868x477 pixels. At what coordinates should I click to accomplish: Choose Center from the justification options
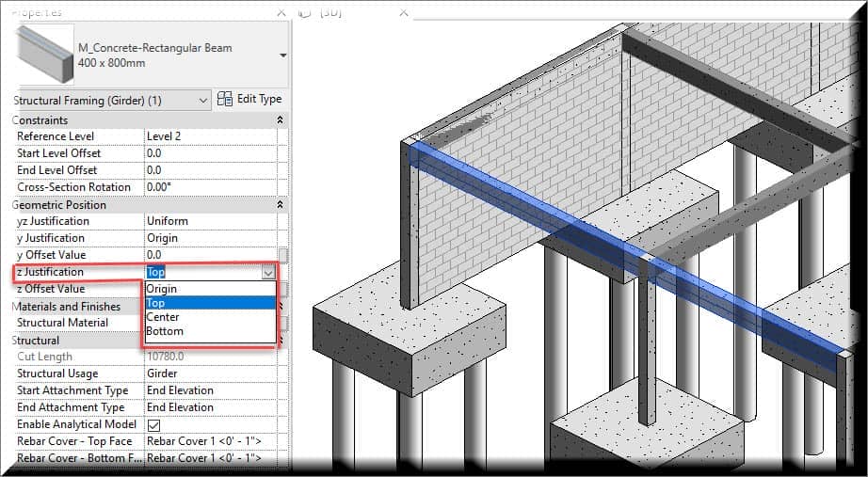click(x=163, y=317)
